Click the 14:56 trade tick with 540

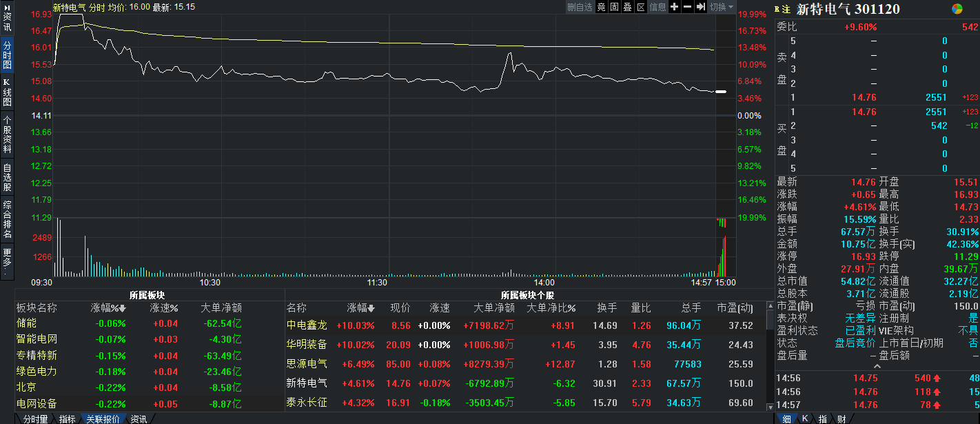pyautogui.click(x=877, y=378)
